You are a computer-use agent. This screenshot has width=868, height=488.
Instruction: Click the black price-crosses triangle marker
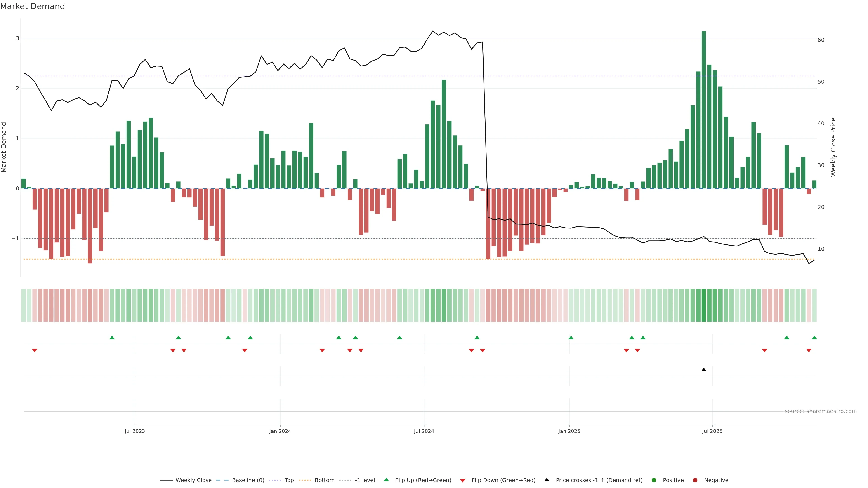[704, 370]
